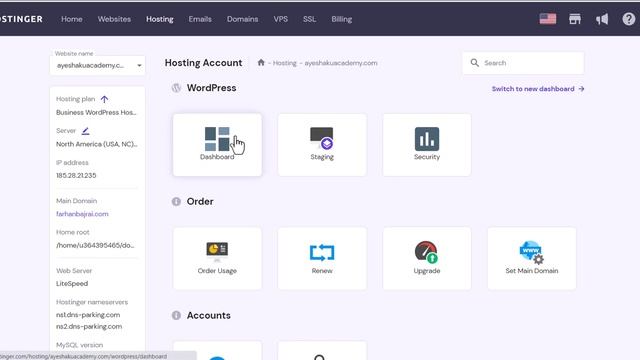The width and height of the screenshot is (640, 360).
Task: Focus the Search input field
Action: click(523, 63)
